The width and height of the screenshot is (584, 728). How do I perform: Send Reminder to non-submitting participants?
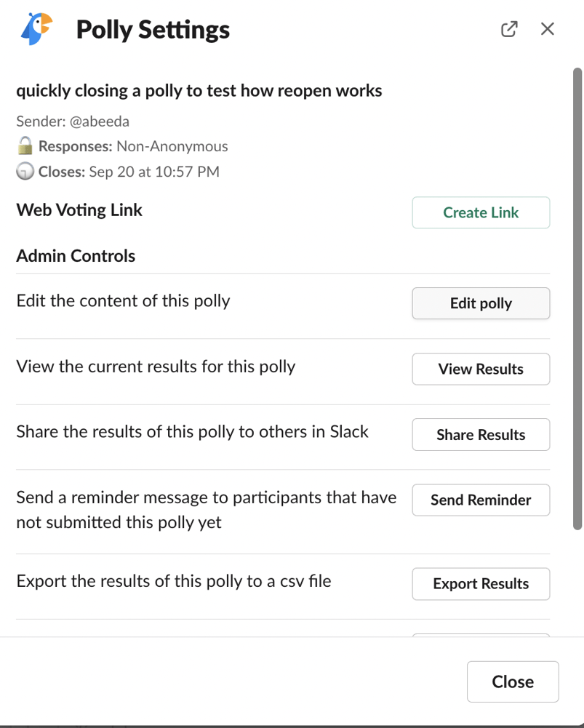coord(481,500)
